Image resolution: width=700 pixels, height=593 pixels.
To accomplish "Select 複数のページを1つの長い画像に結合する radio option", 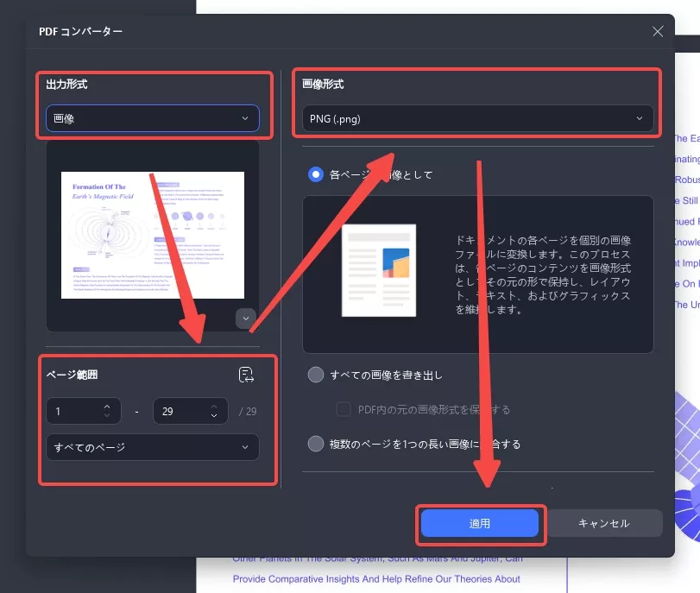I will tap(316, 444).
